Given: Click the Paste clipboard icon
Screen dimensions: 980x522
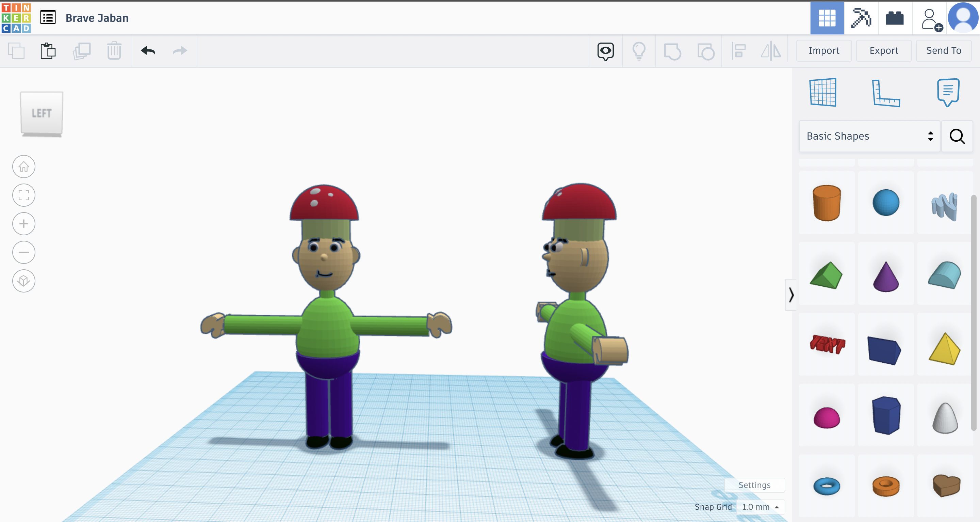Looking at the screenshot, I should point(48,51).
